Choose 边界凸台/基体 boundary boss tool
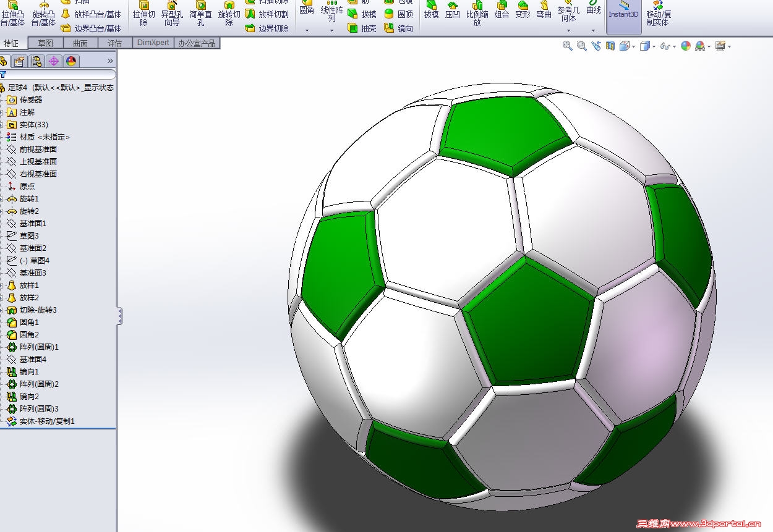The image size is (773, 532). coord(91,28)
